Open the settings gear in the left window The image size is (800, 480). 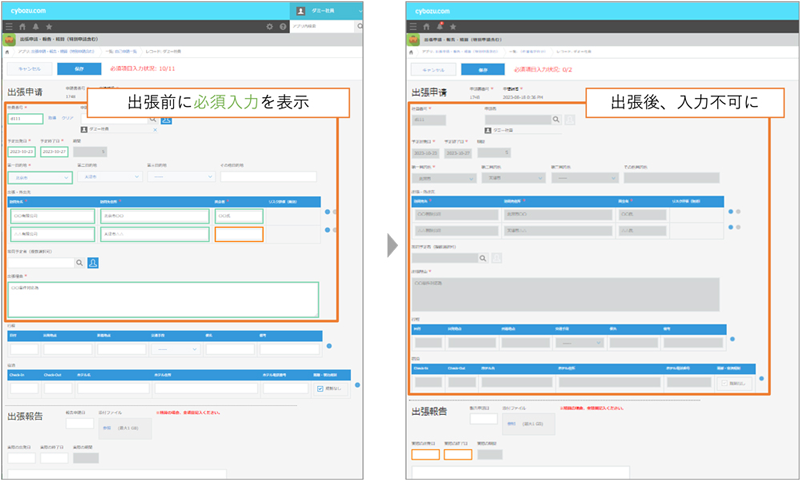click(269, 26)
